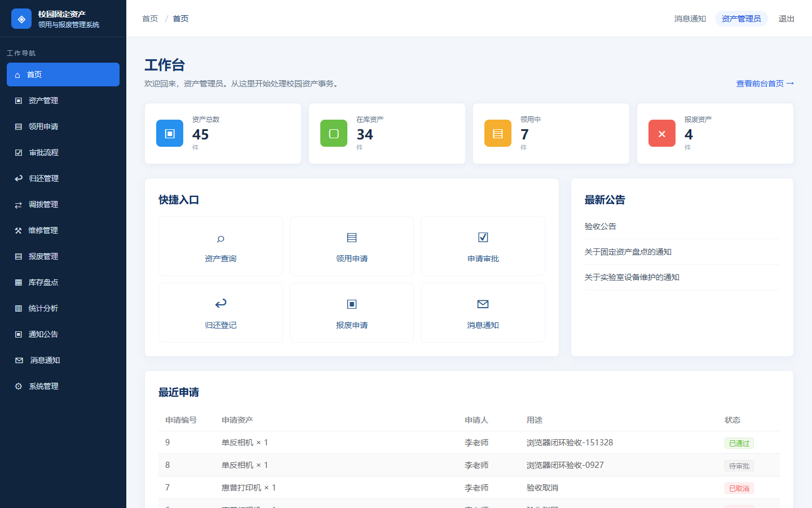Open the 关于固定资产盘点的通知 announcement
812x508 pixels.
tap(628, 252)
